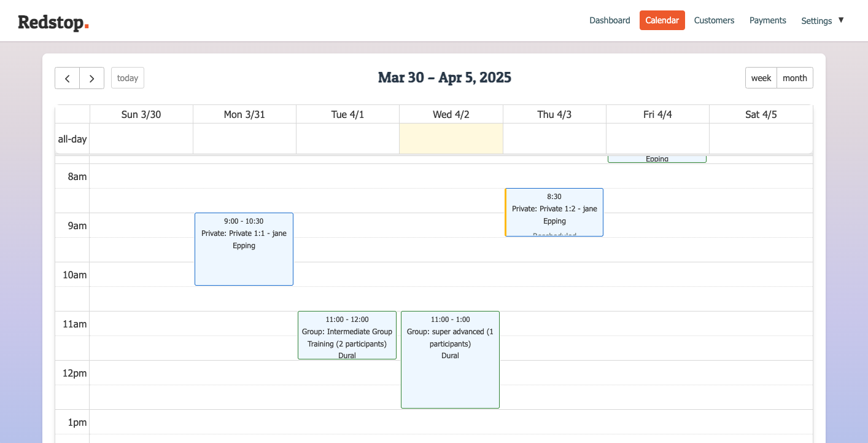Screen dimensions: 868x443
Task: Switch to week view
Action: click(761, 77)
